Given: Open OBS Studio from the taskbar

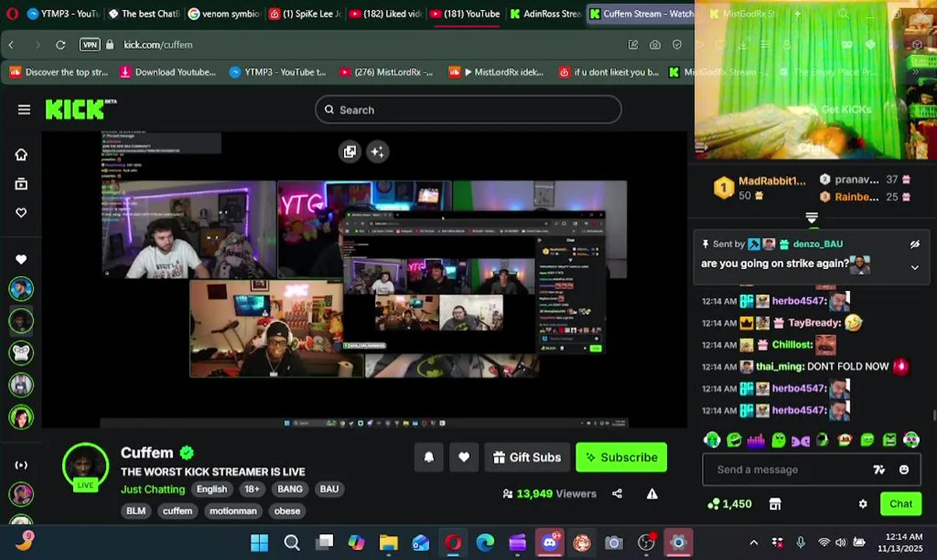Looking at the screenshot, I should pos(646,542).
